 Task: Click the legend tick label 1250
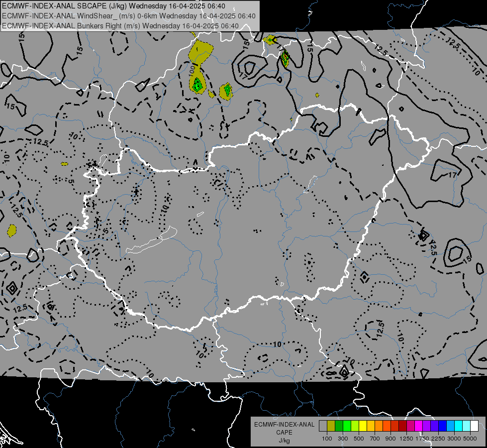coord(406,439)
